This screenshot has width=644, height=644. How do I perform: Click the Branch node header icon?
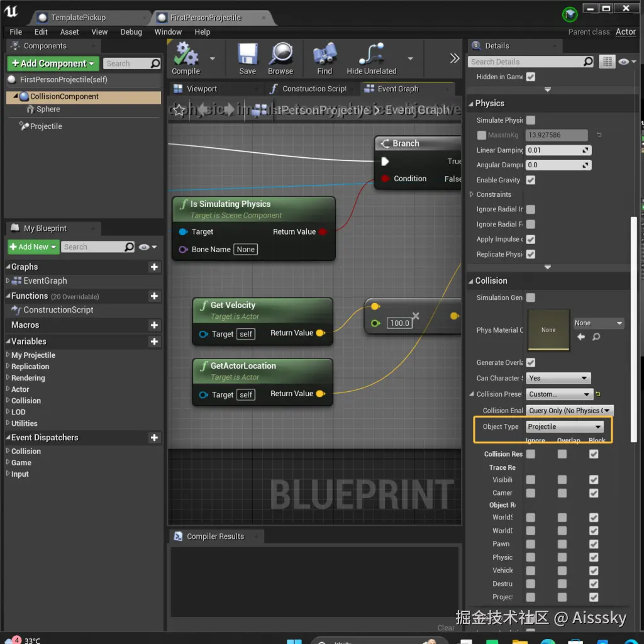pyautogui.click(x=385, y=143)
